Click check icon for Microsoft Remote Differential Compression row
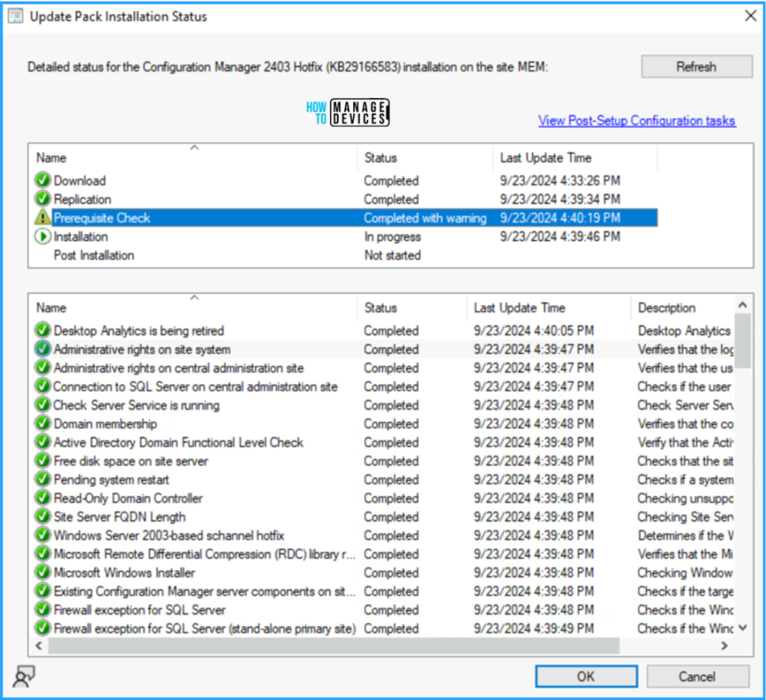 pyautogui.click(x=43, y=553)
